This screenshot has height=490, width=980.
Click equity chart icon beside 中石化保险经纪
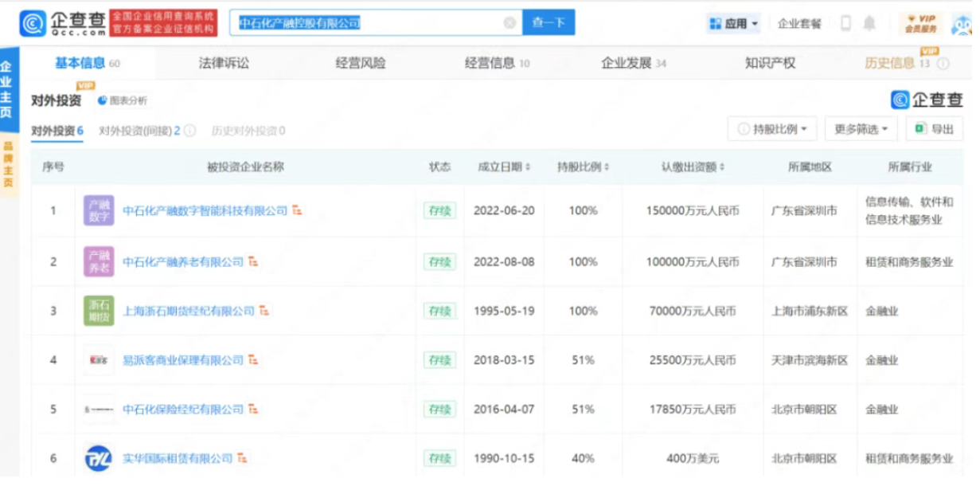tap(253, 410)
